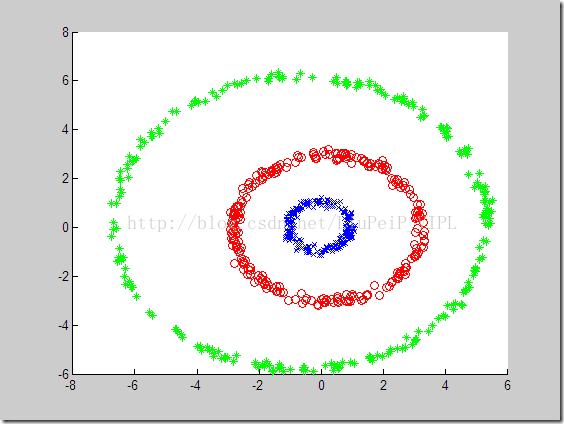The width and height of the screenshot is (564, 424).
Task: Click the y-axis tick label 0
Action: [x=65, y=228]
